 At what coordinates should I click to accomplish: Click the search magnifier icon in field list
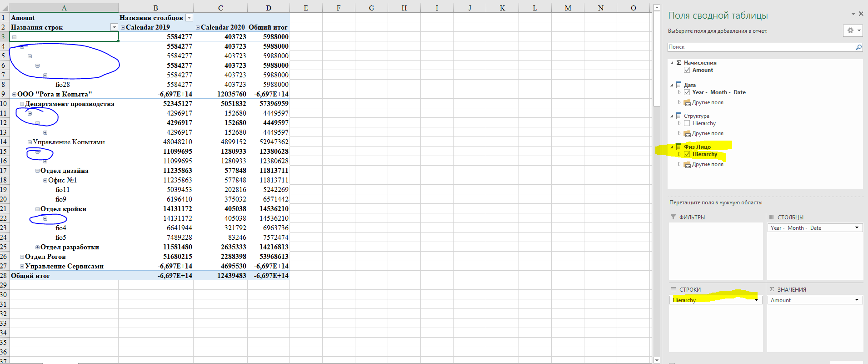(858, 47)
